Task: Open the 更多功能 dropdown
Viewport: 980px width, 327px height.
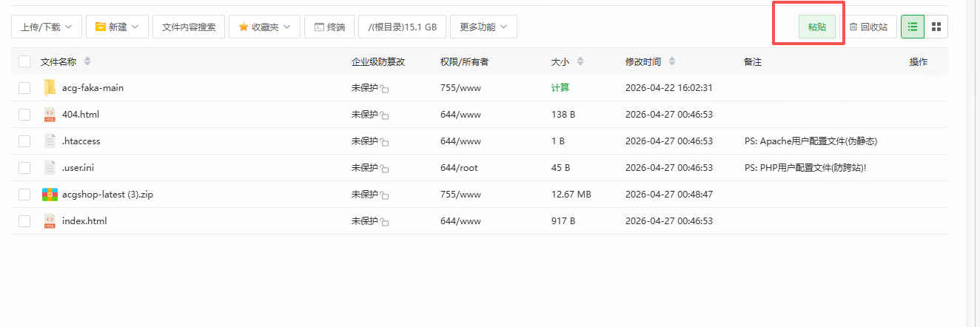Action: 483,27
